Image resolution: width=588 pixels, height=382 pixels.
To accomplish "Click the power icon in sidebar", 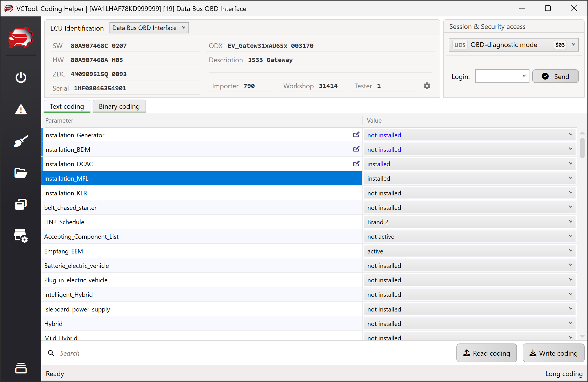I will [x=21, y=77].
